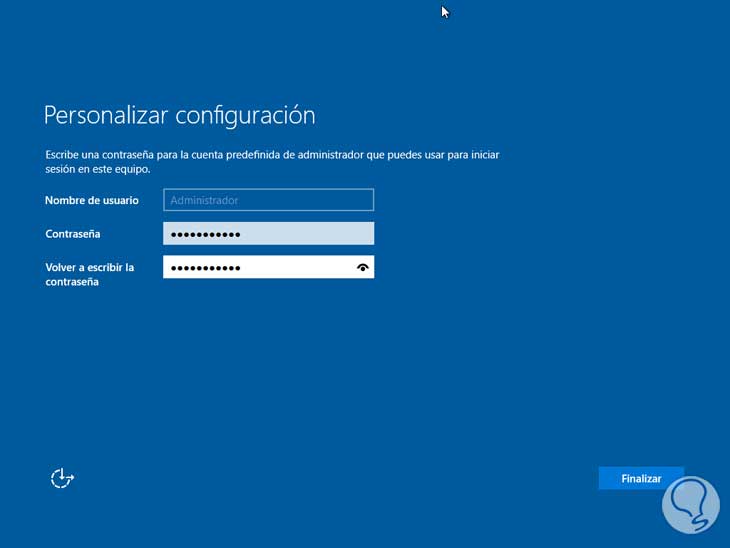
Task: Click the masked dots in confirmation field
Action: point(205,269)
